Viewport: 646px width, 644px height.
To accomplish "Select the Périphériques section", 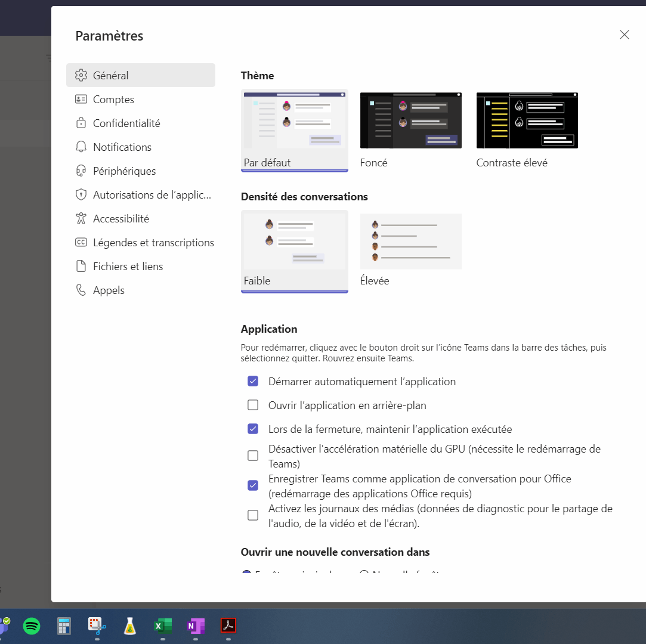I will (x=141, y=171).
